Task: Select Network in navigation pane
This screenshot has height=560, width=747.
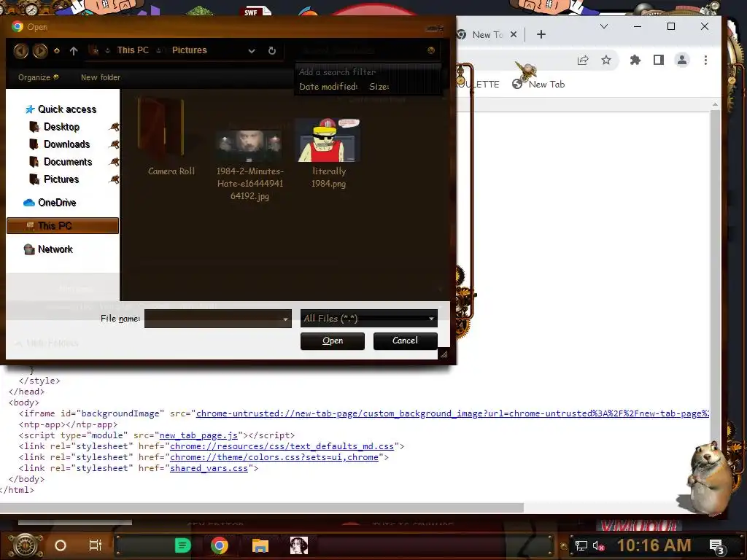Action: pos(48,249)
